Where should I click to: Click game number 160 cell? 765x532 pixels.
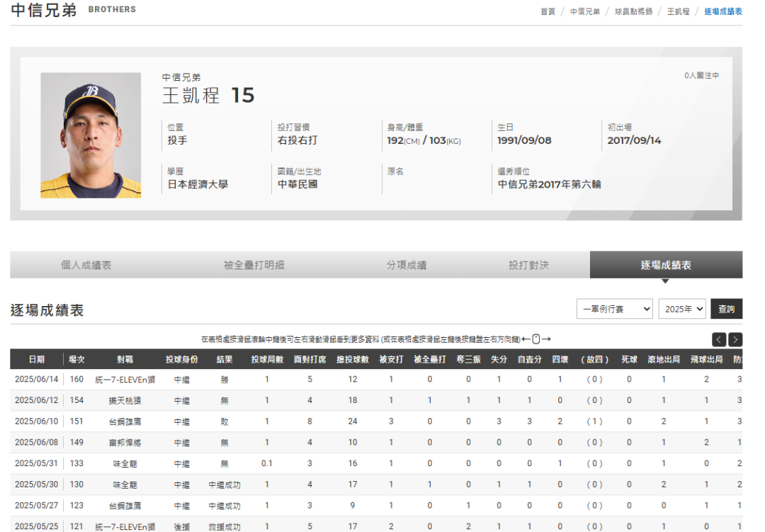pos(76,379)
